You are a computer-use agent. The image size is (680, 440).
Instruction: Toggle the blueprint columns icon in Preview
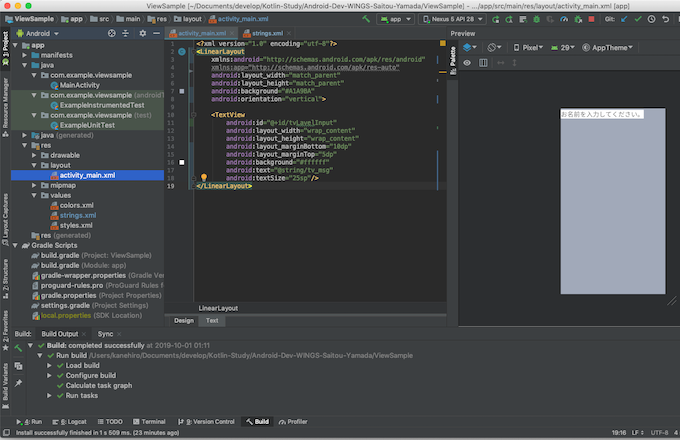(x=483, y=63)
